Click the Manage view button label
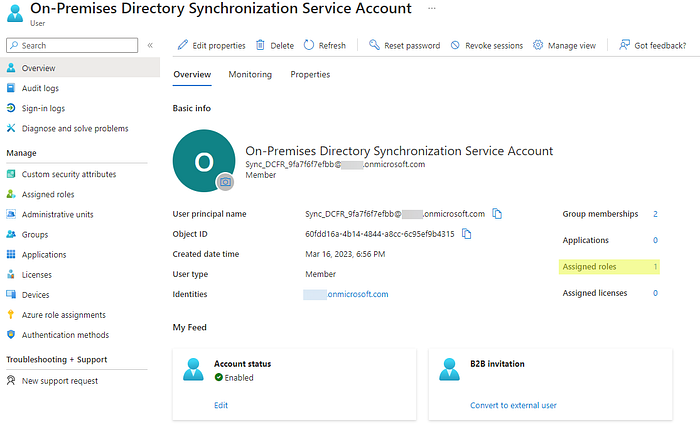 571,46
